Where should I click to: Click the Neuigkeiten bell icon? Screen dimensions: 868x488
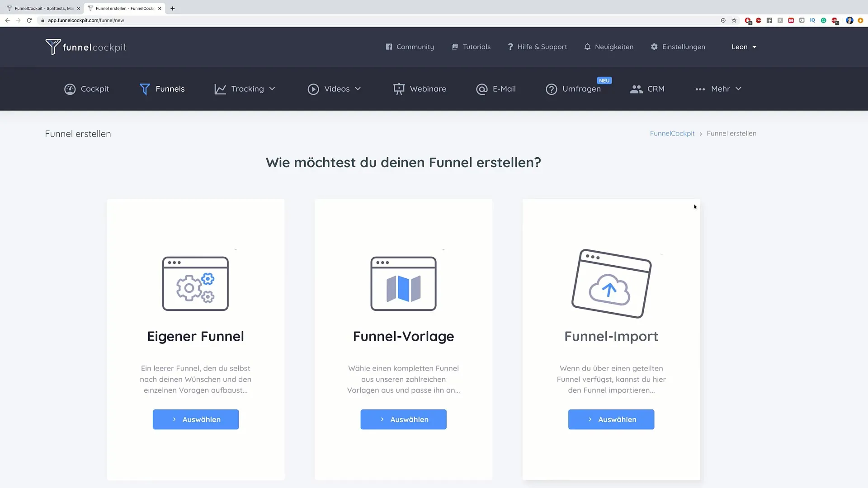588,47
